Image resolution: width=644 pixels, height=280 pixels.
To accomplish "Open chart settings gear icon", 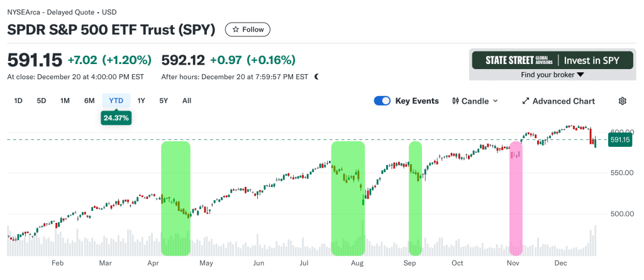I will click(x=623, y=101).
